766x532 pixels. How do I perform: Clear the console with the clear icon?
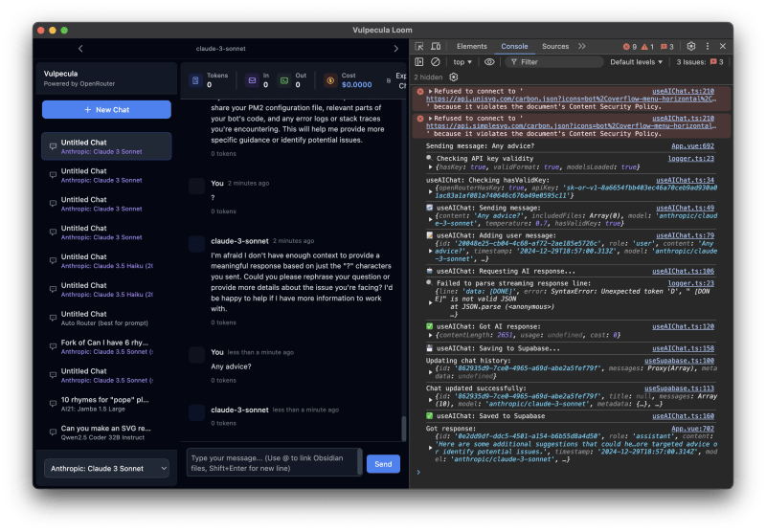tap(436, 62)
